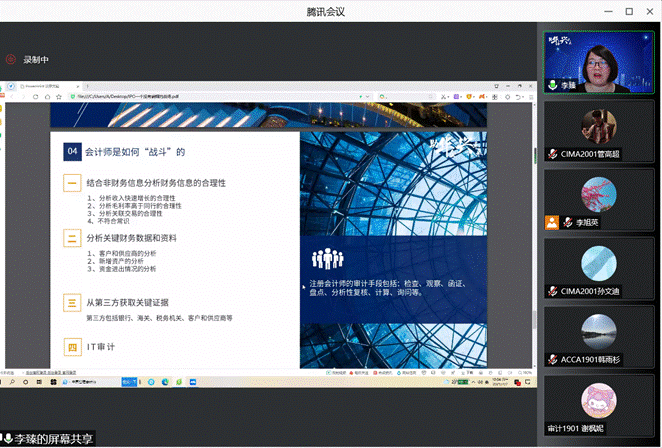Click the browser address bar with PDF path
The height and width of the screenshot is (448, 662).
130,98
